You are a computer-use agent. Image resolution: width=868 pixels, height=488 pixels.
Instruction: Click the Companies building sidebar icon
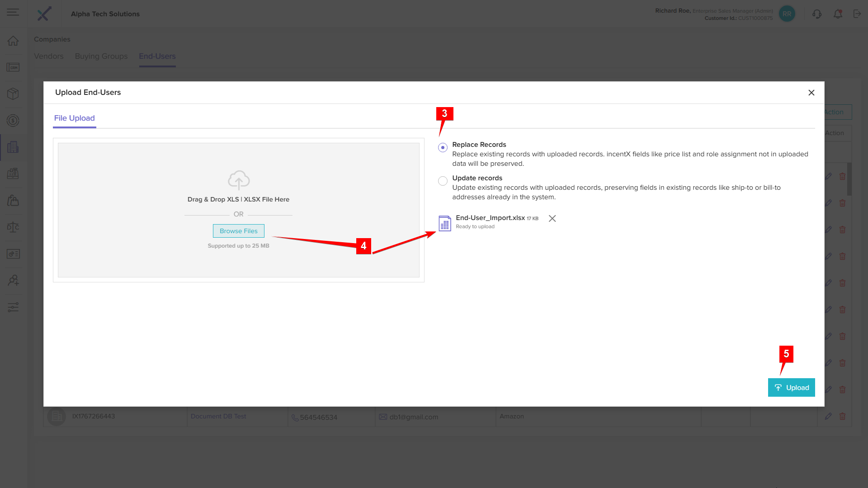pyautogui.click(x=13, y=147)
